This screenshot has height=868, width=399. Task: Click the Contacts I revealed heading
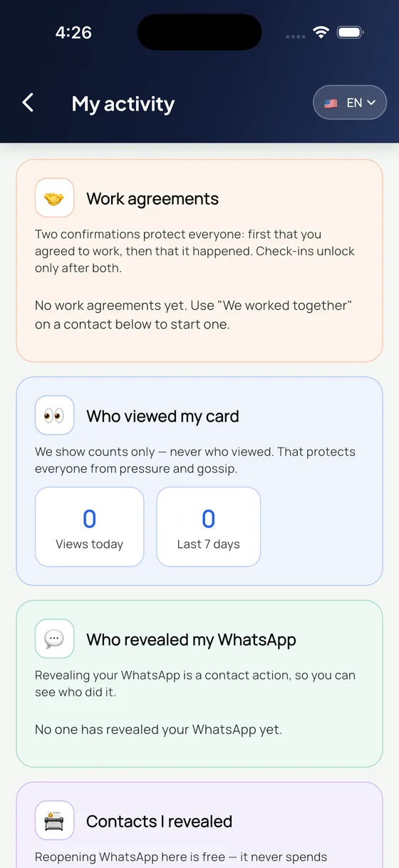pos(159,821)
